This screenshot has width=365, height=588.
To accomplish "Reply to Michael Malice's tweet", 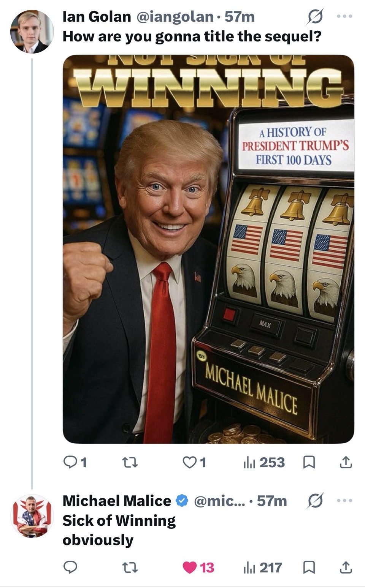I will point(70,567).
